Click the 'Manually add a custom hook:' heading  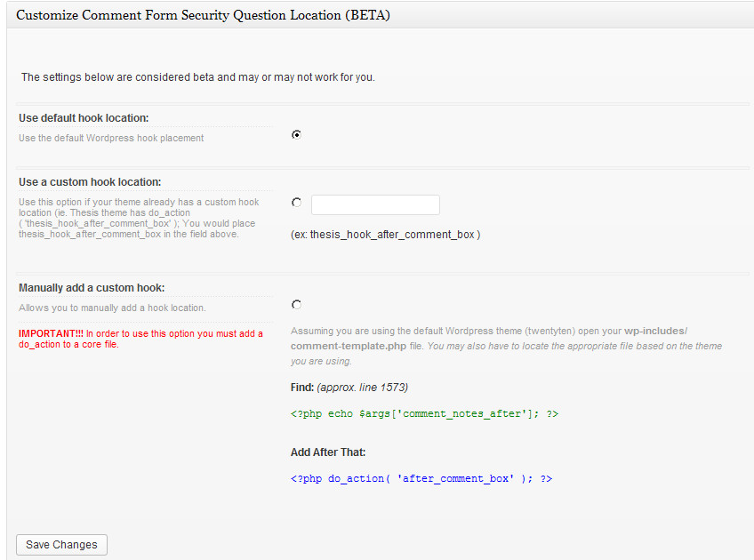(92, 288)
